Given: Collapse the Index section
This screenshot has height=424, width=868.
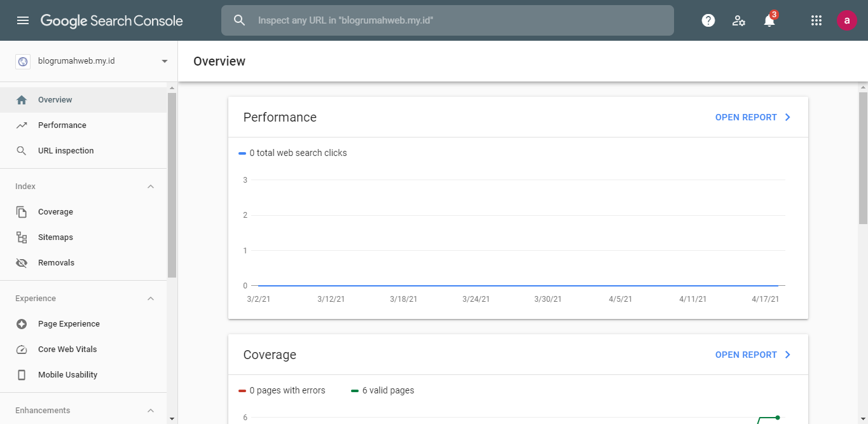Looking at the screenshot, I should (x=151, y=187).
